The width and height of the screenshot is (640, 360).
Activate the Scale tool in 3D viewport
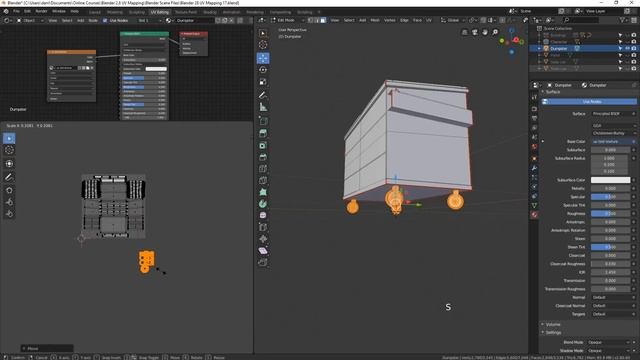263,82
